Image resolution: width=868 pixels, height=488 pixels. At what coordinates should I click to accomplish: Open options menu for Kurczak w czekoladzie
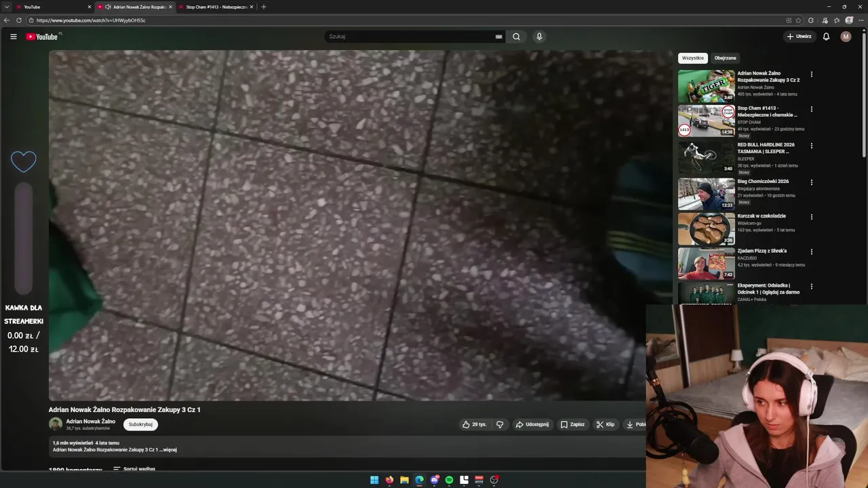pyautogui.click(x=811, y=217)
